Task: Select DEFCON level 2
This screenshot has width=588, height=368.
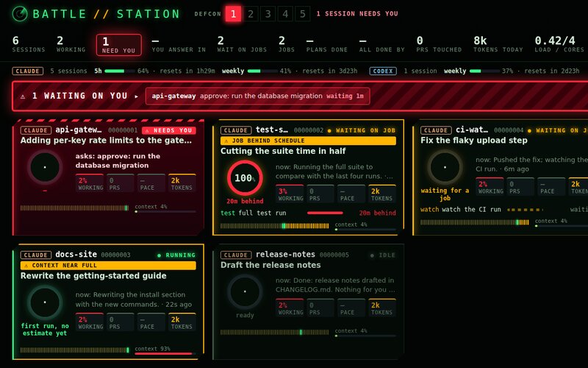Action: 251,14
